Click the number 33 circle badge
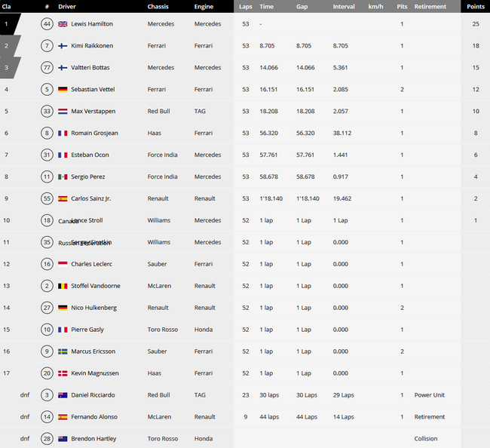Viewport: 490px width, 448px height. click(47, 112)
